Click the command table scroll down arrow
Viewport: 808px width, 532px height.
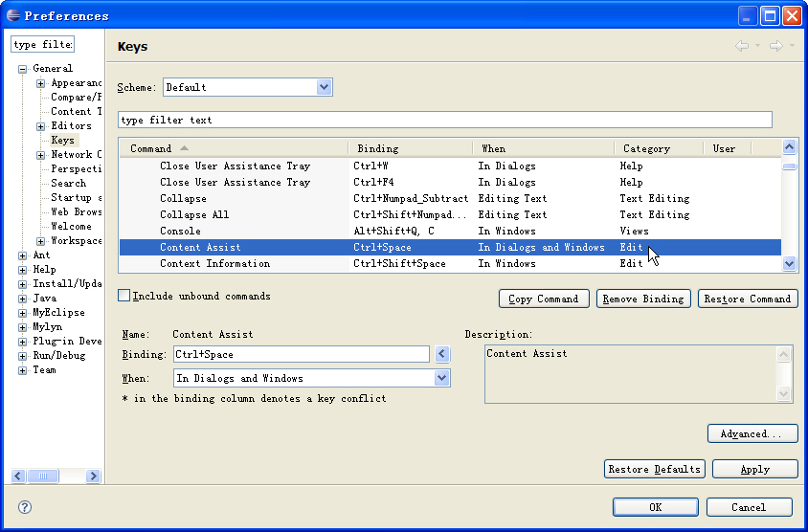(x=790, y=264)
